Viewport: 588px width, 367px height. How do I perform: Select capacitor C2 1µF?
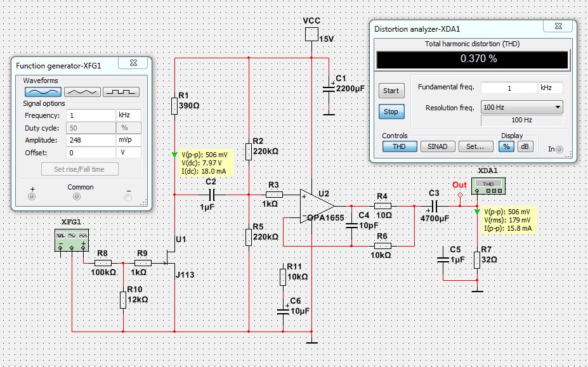pos(211,195)
